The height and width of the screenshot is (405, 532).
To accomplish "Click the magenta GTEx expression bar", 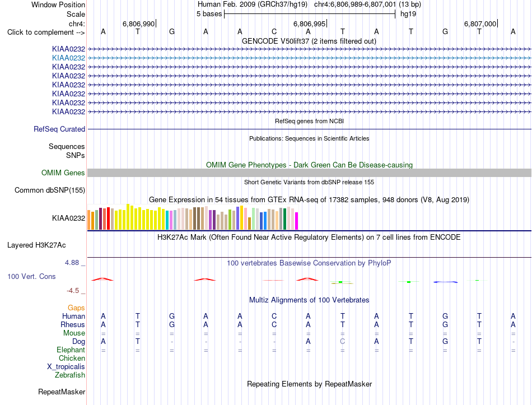I will [x=297, y=221].
